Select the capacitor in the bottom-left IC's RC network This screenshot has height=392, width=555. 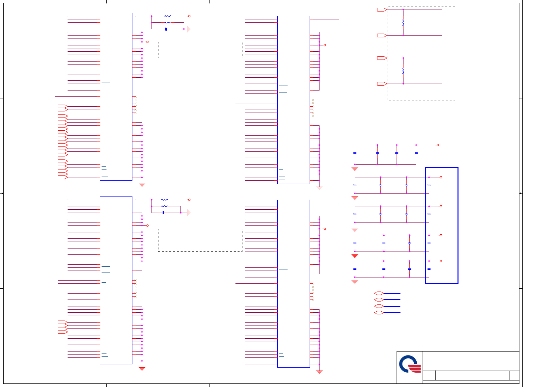coord(163,213)
